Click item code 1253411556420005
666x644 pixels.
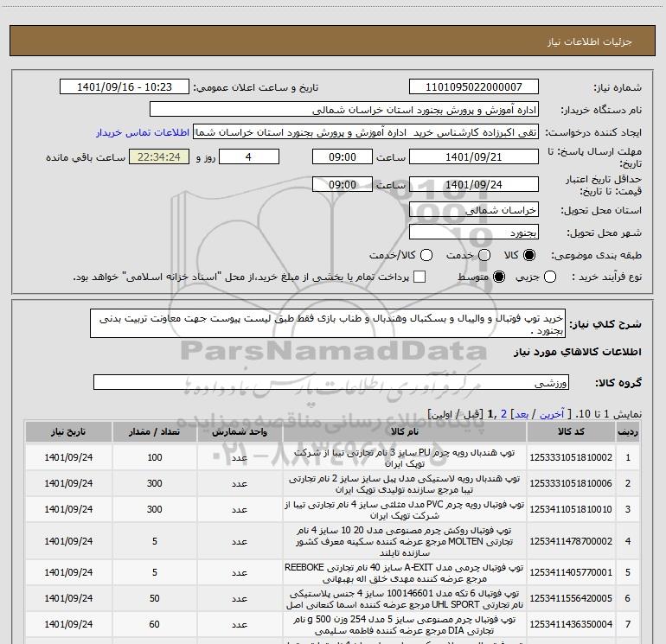(571, 598)
